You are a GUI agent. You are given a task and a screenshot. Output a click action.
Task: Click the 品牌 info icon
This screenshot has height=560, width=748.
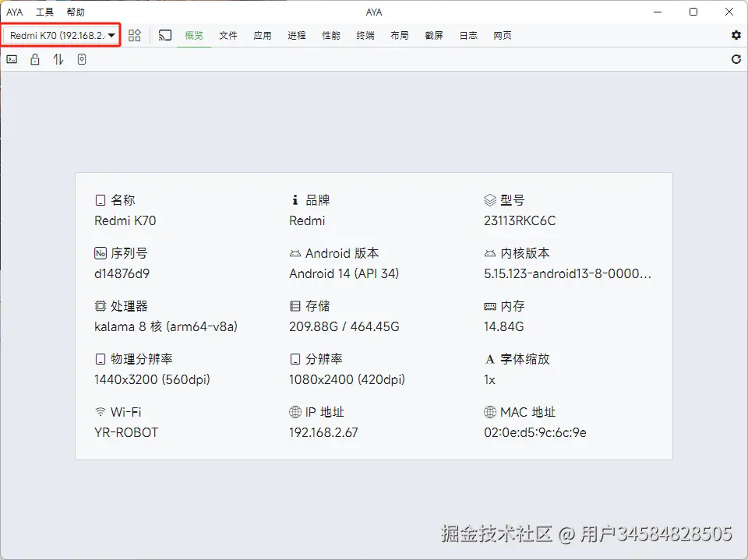click(295, 200)
